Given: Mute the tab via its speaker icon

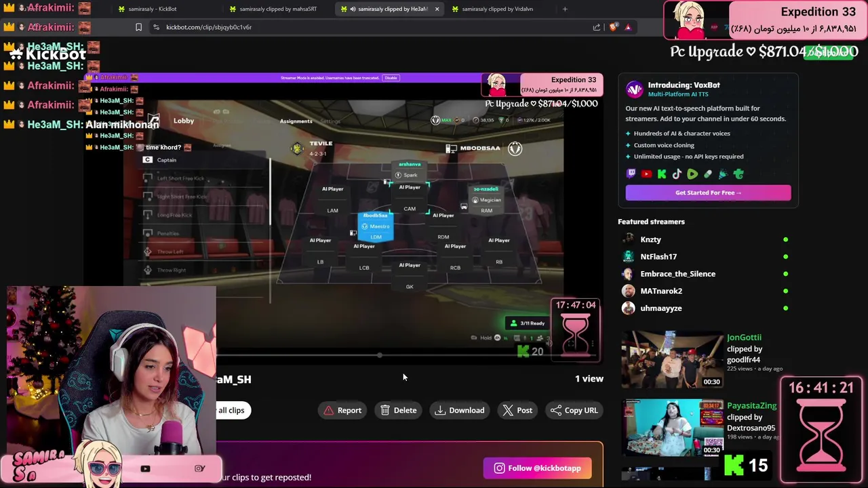Looking at the screenshot, I should pos(353,9).
